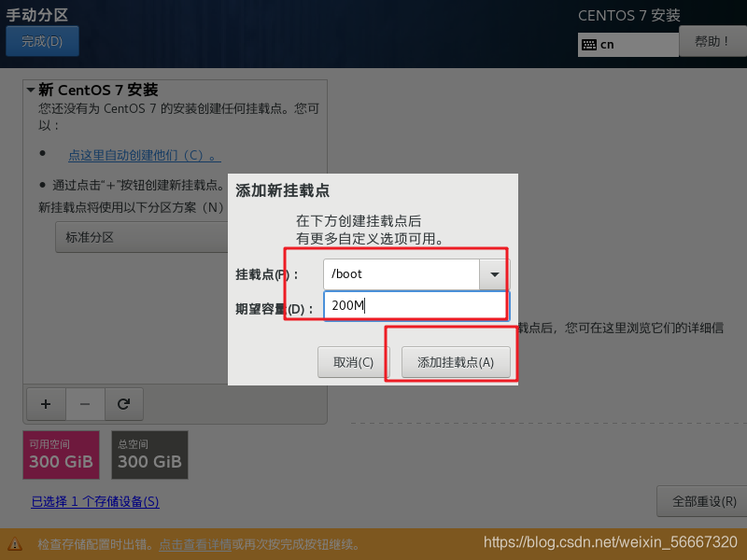Click the 可用空间 300 GiB box
Image resolution: width=747 pixels, height=560 pixels.
(x=61, y=455)
